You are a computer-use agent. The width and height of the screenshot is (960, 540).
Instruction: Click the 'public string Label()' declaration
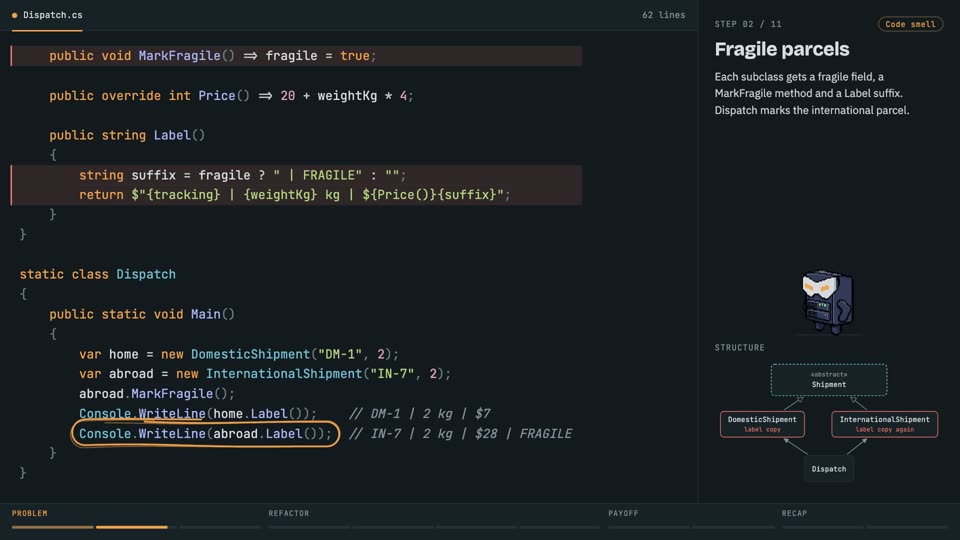pos(127,135)
